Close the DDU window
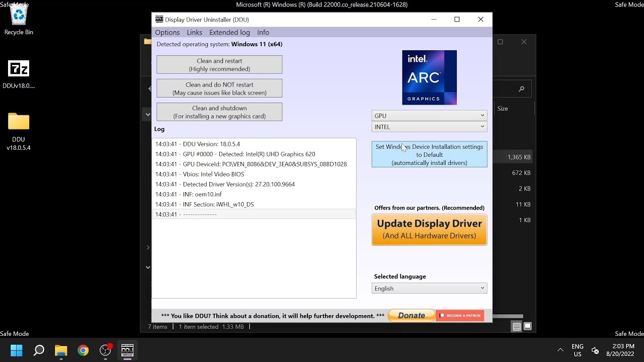The height and width of the screenshot is (362, 644). [x=480, y=19]
